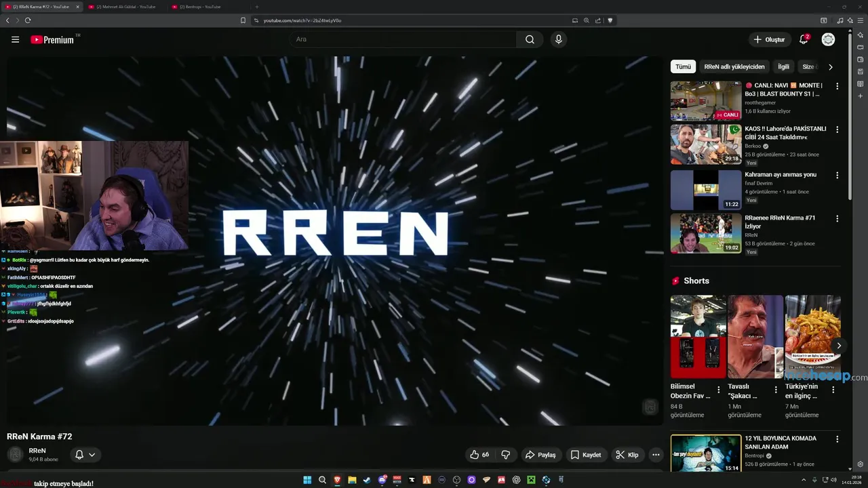This screenshot has width=868, height=488.
Task: Switch to RReN Karma #72 tab
Action: coord(42,7)
